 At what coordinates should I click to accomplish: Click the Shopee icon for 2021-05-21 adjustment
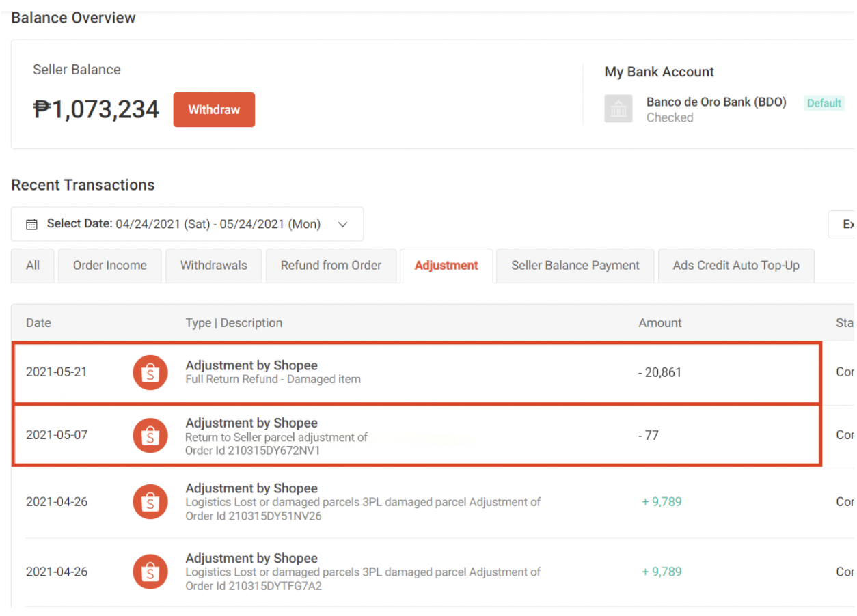click(x=150, y=373)
